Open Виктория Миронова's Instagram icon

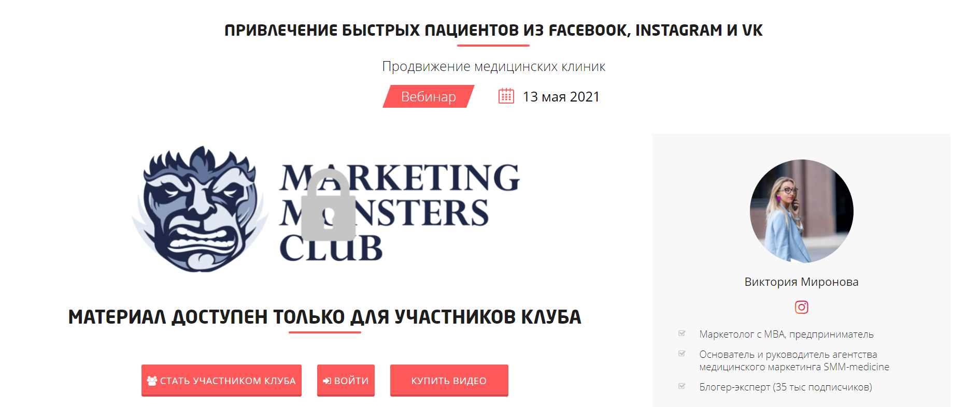801,307
